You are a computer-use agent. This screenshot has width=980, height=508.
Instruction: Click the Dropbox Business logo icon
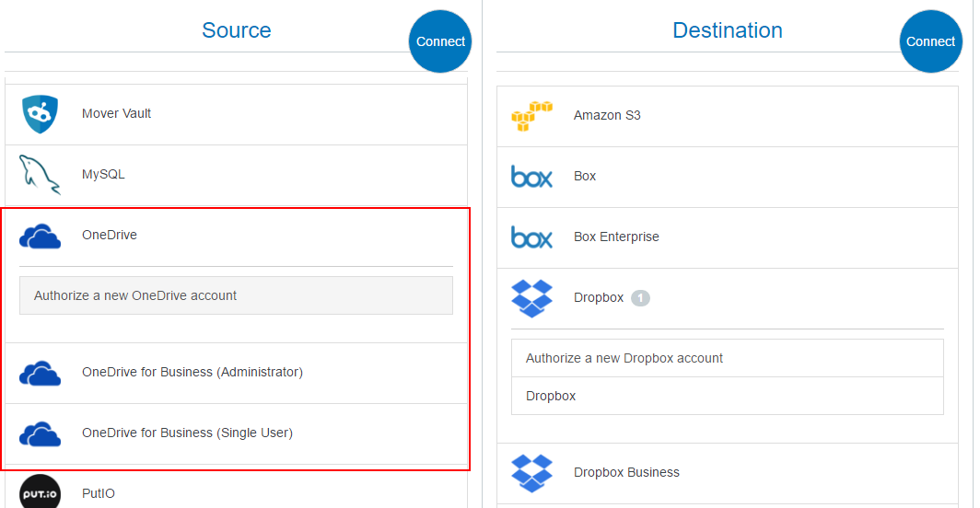(531, 472)
